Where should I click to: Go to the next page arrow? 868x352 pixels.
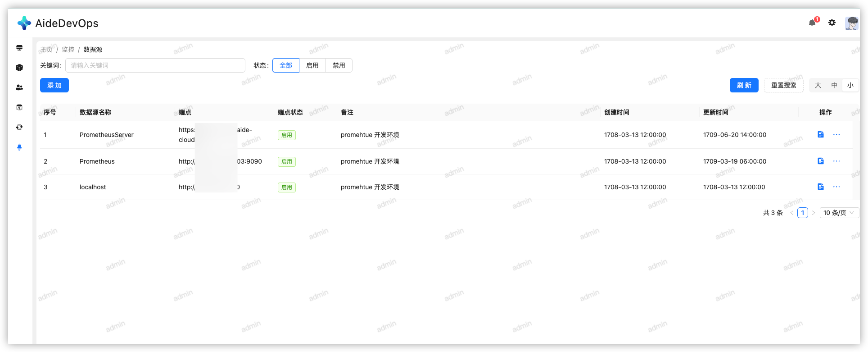point(814,213)
